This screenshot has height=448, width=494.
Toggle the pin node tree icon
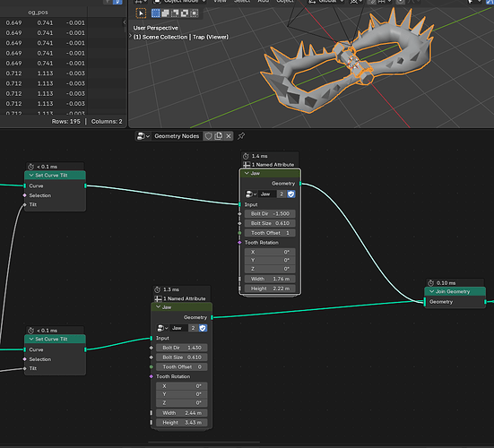click(x=241, y=136)
